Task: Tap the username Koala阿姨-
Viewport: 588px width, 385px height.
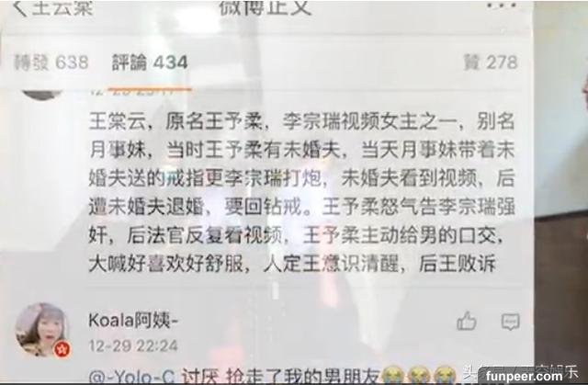Action: pyautogui.click(x=133, y=321)
